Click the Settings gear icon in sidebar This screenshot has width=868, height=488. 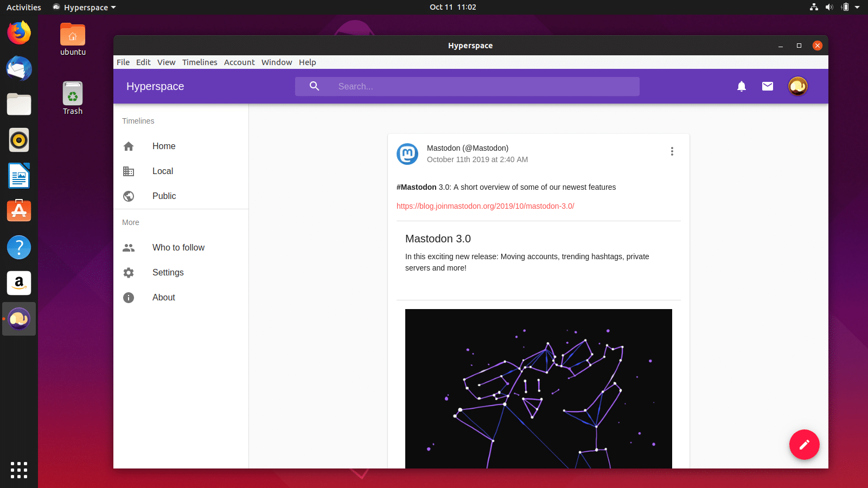[129, 273]
